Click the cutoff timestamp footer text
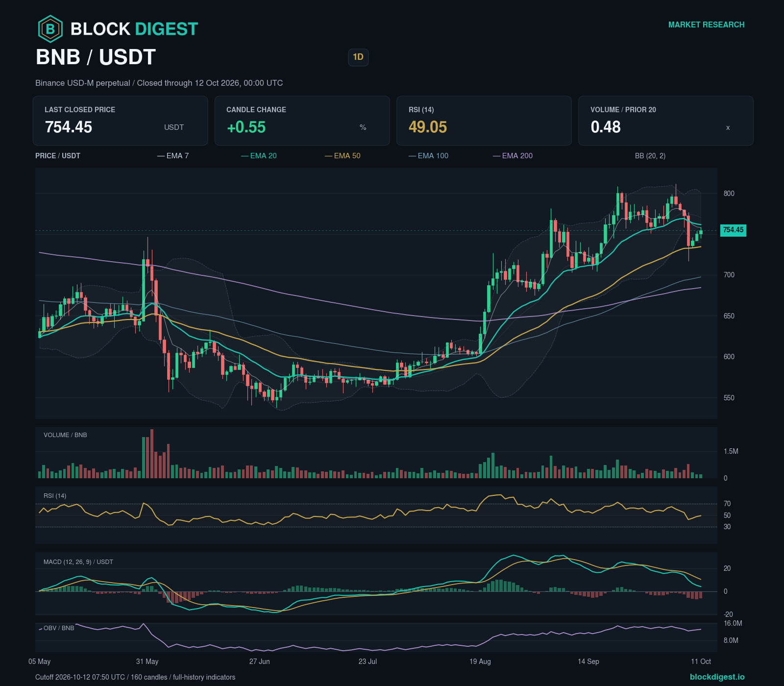Viewport: 784px width, 686px height. coord(135,677)
